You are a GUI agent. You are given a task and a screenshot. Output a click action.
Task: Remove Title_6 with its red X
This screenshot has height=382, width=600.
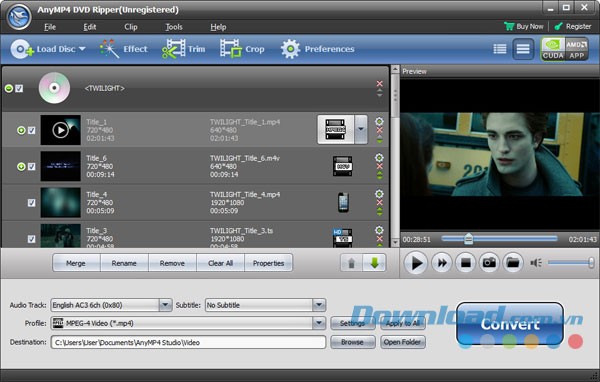point(379,166)
